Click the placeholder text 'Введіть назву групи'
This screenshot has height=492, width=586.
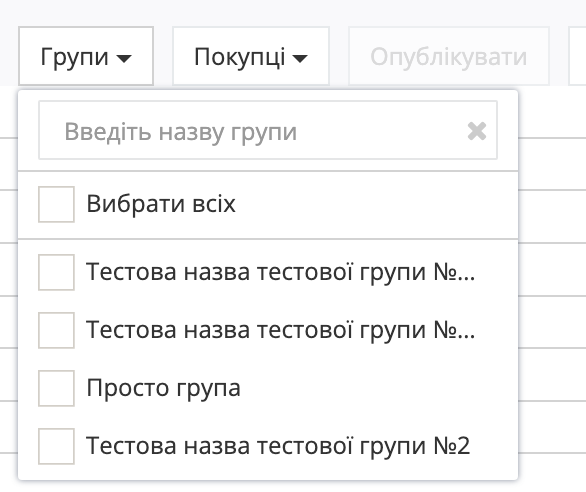pyautogui.click(x=181, y=132)
